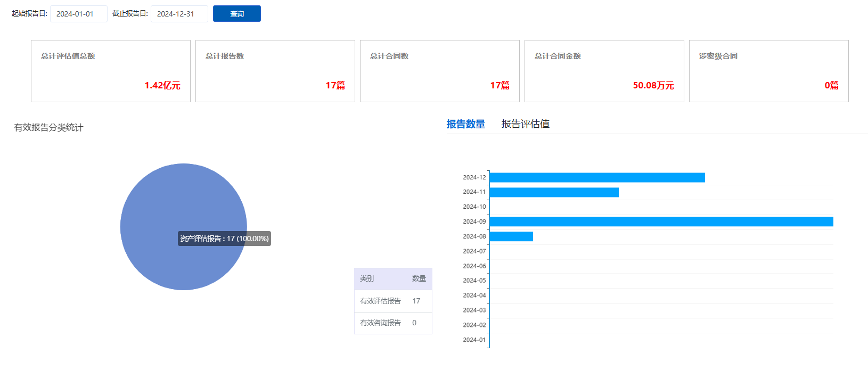Click the longest bar for 2024-09
The width and height of the screenshot is (868, 386).
coord(660,221)
